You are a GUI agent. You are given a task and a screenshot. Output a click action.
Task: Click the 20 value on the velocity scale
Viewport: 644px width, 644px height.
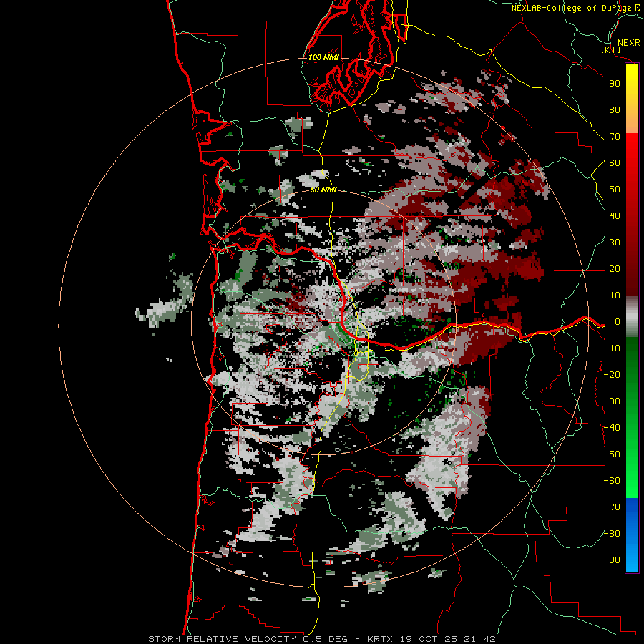click(x=615, y=269)
